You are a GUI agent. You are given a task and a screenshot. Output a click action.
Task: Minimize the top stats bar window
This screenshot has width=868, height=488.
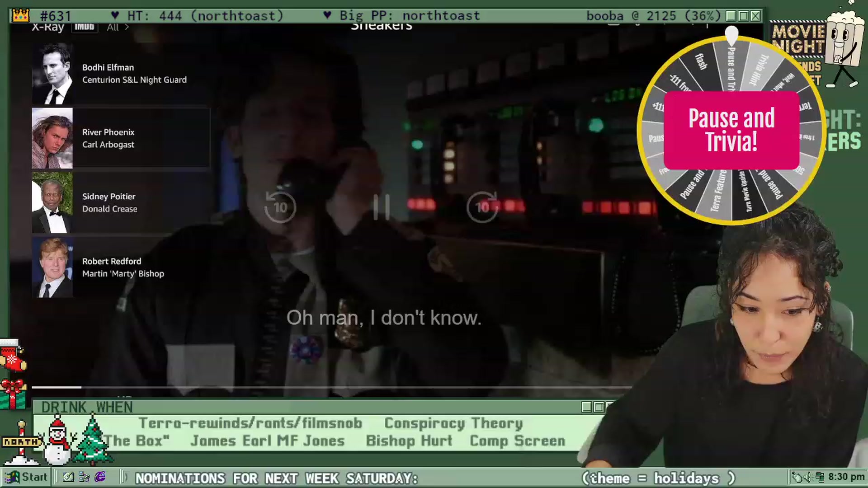click(x=731, y=16)
